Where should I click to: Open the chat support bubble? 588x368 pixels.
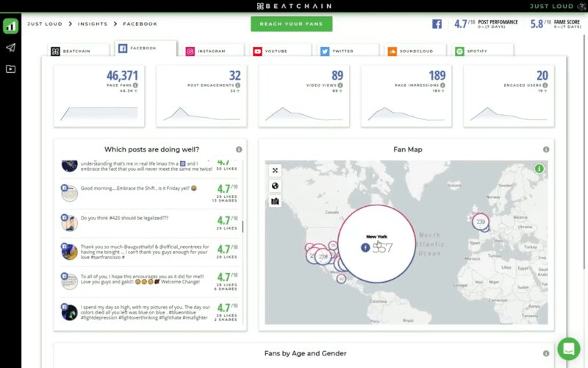[x=568, y=349]
